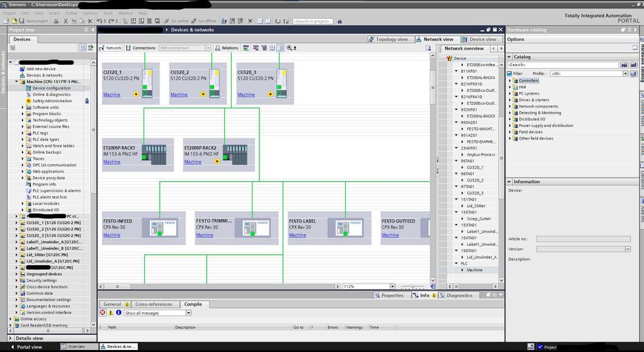
Task: Open the Devices tab in the Project tree
Action: [22, 39]
